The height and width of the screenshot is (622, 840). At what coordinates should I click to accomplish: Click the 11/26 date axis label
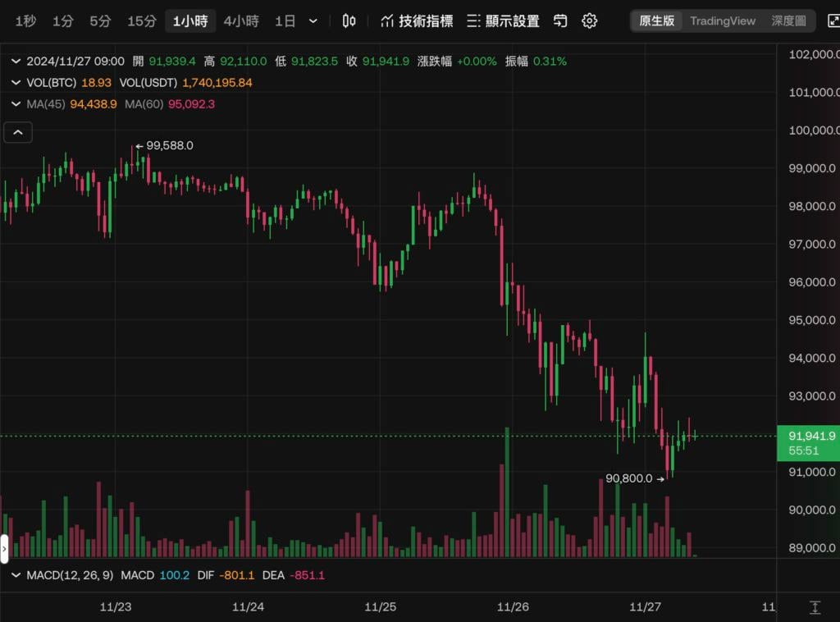[512, 606]
